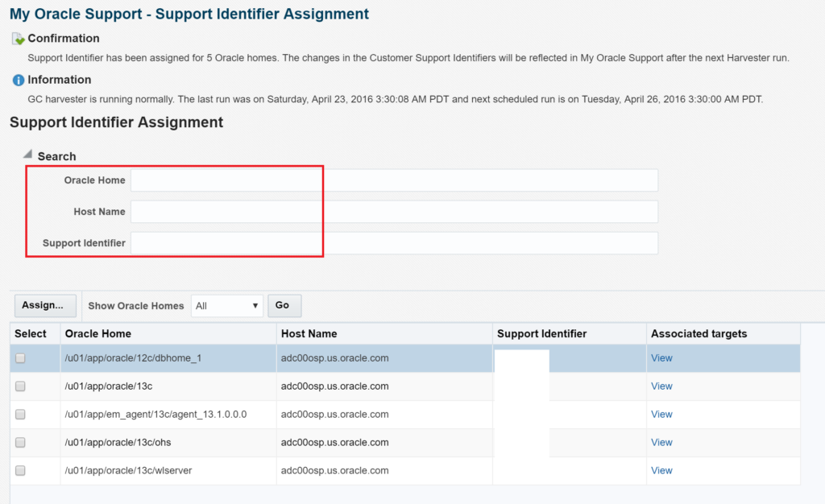Click the Confirmation message icon
The width and height of the screenshot is (825, 504).
pos(19,39)
